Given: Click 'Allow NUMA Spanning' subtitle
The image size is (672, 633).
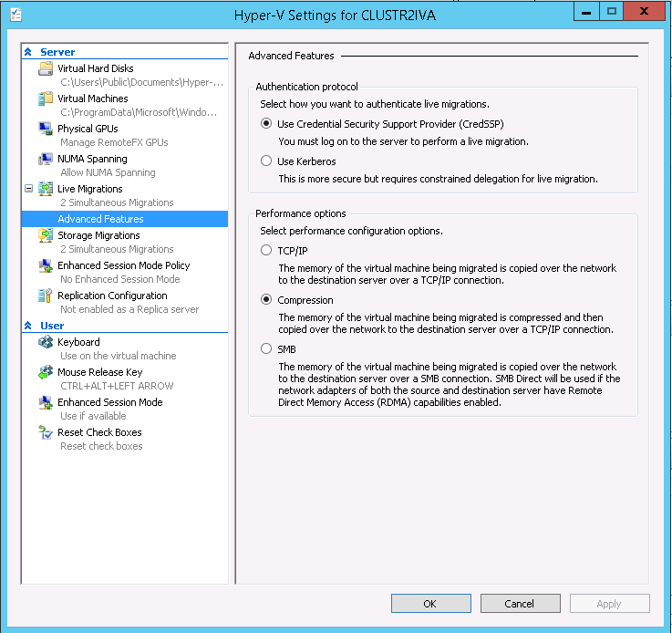Looking at the screenshot, I should click(108, 172).
